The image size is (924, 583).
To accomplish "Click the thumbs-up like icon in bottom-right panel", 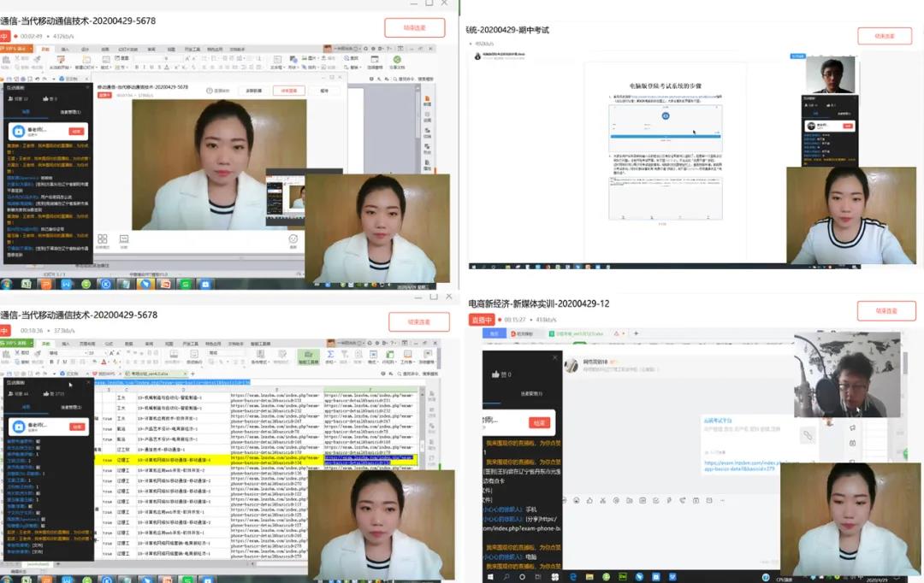I will (495, 374).
